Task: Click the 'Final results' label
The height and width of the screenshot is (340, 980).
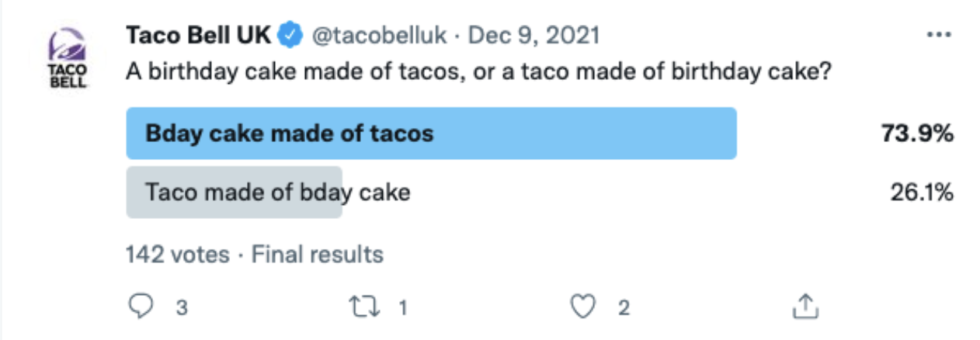Action: pos(318,254)
